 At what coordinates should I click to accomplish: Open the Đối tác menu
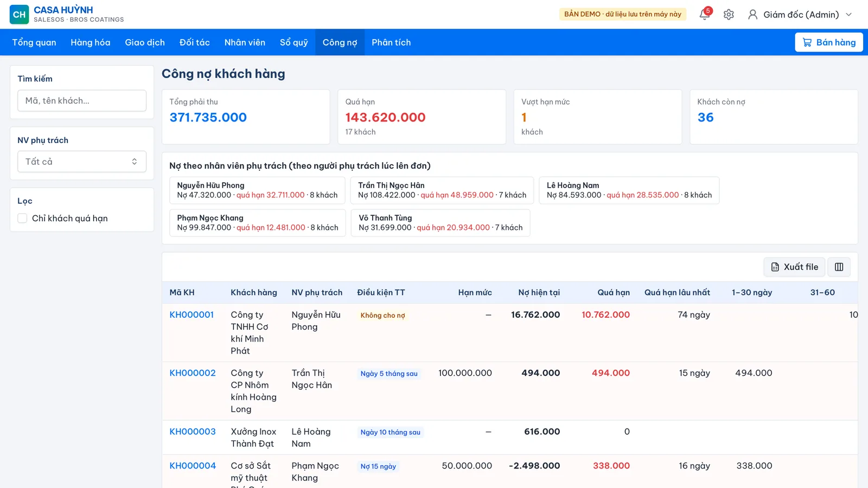coord(195,42)
